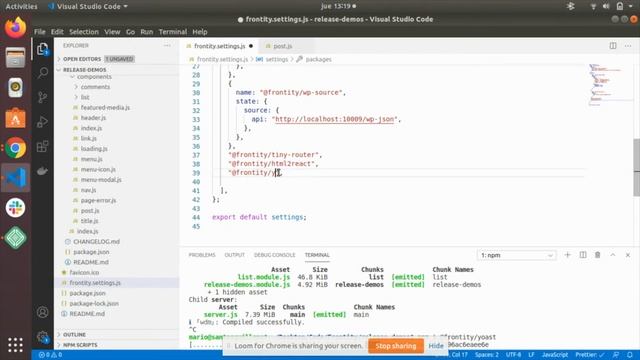Switch to the post.js editor tab

tap(282, 46)
